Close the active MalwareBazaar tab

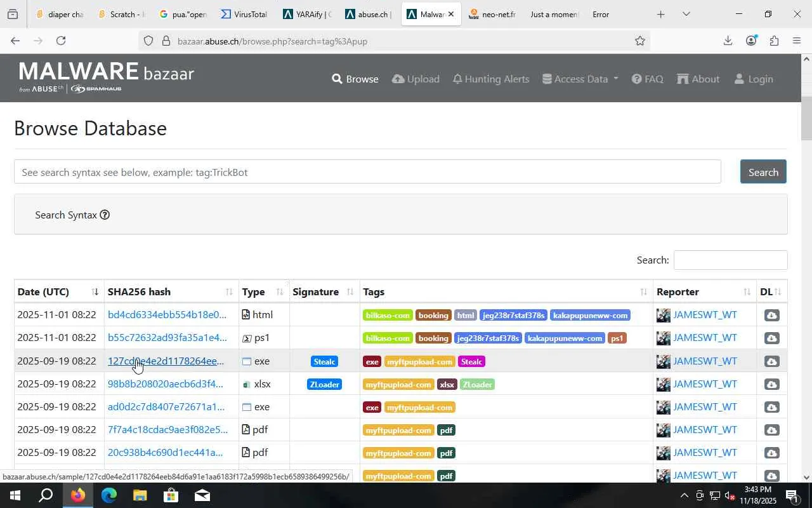451,14
